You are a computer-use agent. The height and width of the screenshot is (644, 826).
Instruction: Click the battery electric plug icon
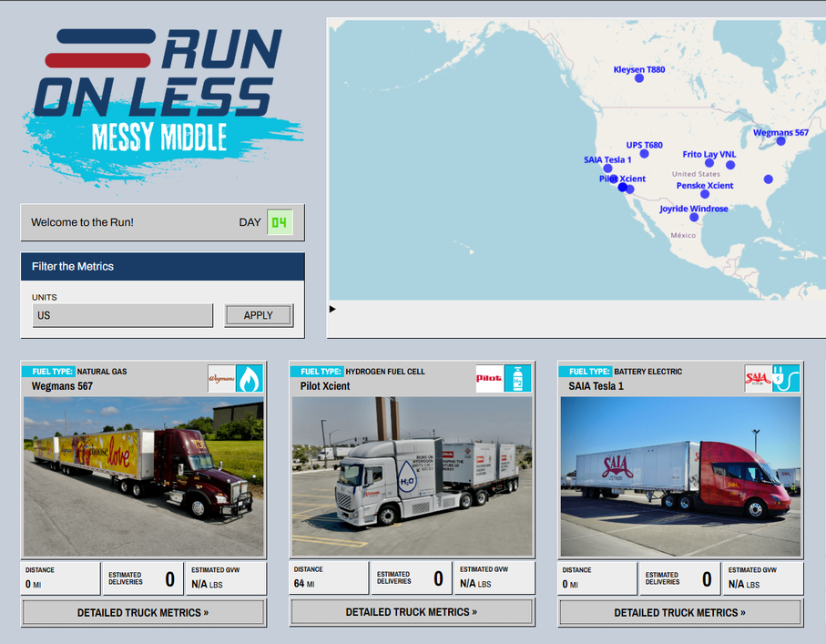786,378
